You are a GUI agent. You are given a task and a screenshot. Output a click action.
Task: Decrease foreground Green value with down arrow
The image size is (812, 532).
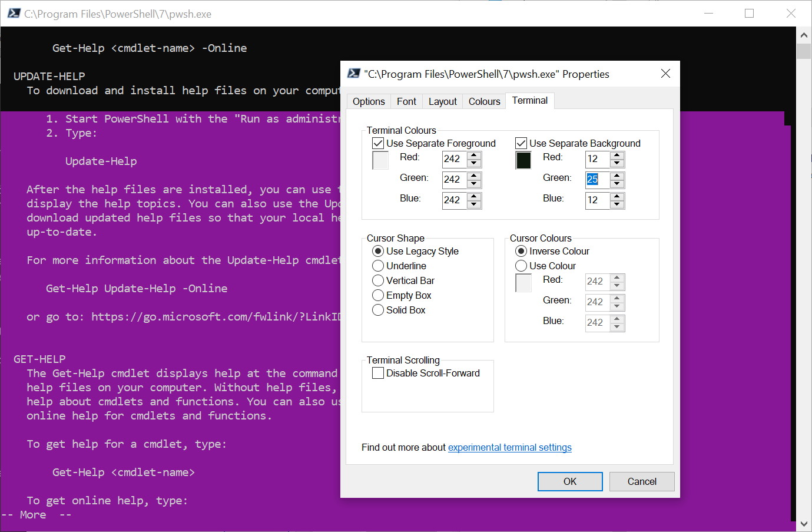[474, 184]
